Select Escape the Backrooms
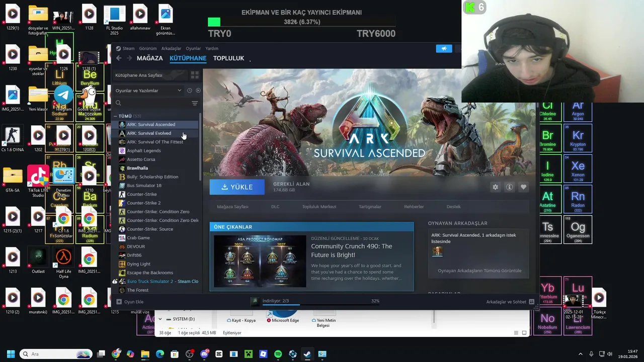This screenshot has height=362, width=644. [x=150, y=273]
